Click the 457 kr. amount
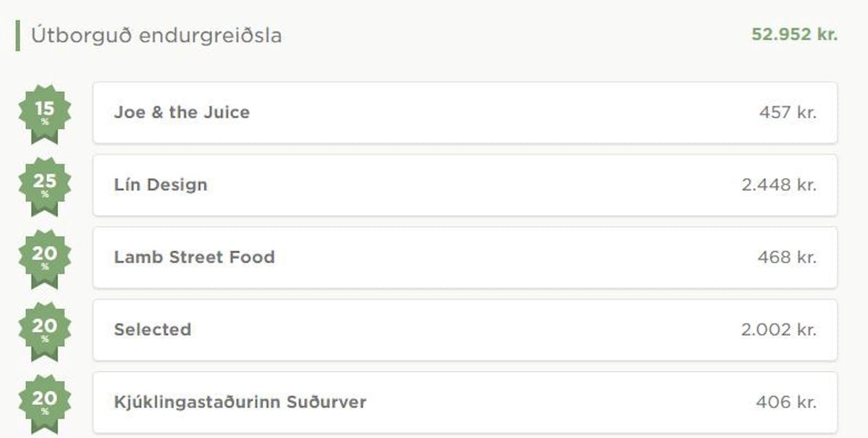This screenshot has width=868, height=438. [x=788, y=112]
